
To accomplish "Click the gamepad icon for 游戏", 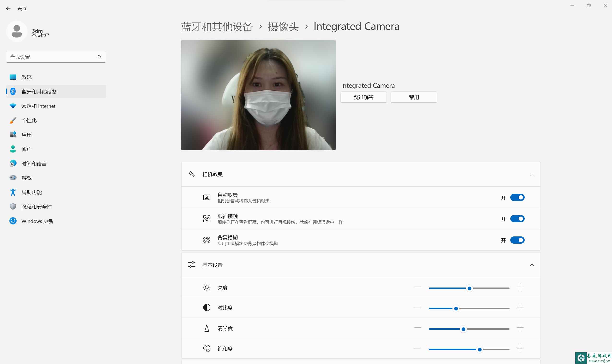I will pyautogui.click(x=13, y=178).
